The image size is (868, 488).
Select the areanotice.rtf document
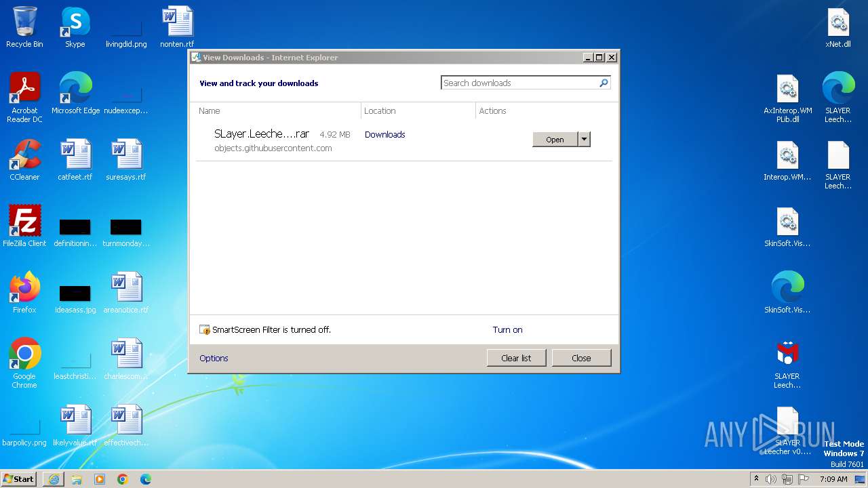[x=126, y=293]
